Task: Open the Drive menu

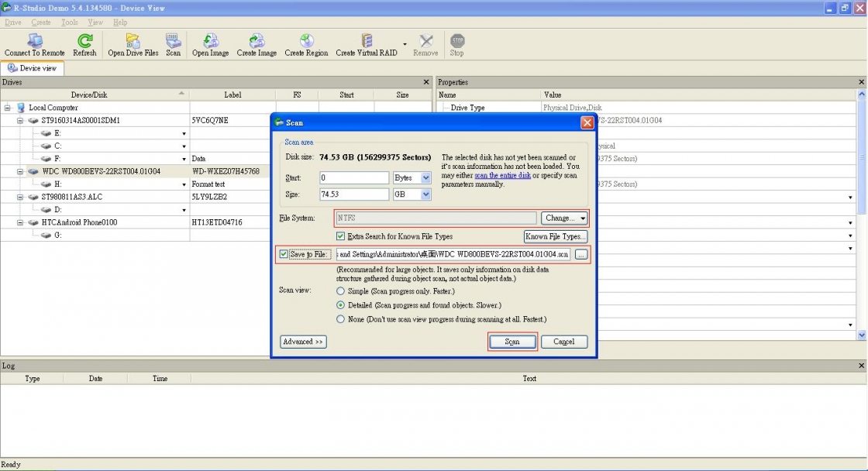Action: 12,22
